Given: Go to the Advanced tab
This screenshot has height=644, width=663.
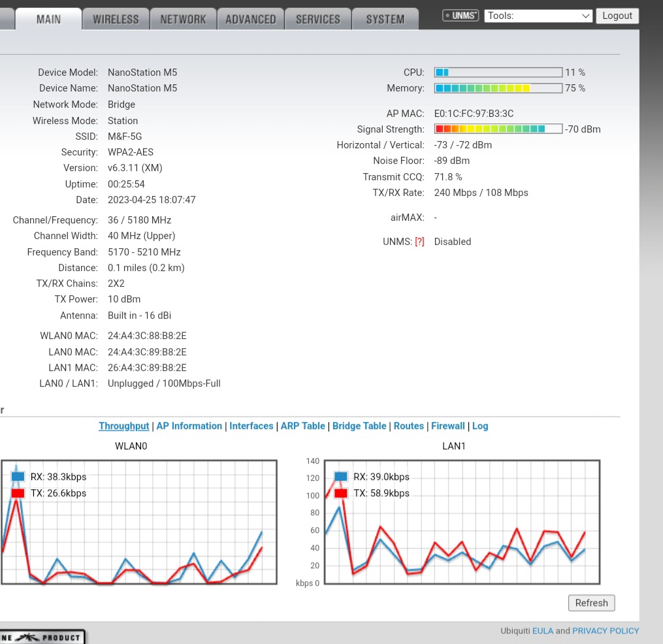Looking at the screenshot, I should pos(251,20).
